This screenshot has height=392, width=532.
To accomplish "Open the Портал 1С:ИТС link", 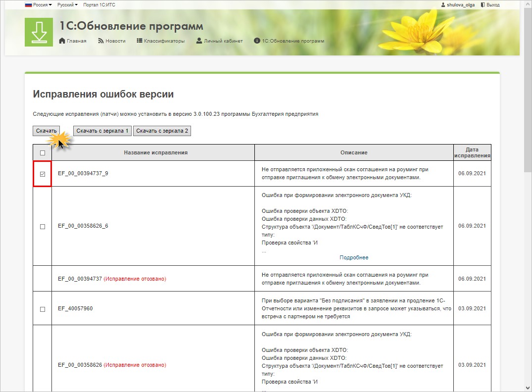I will coord(99,5).
